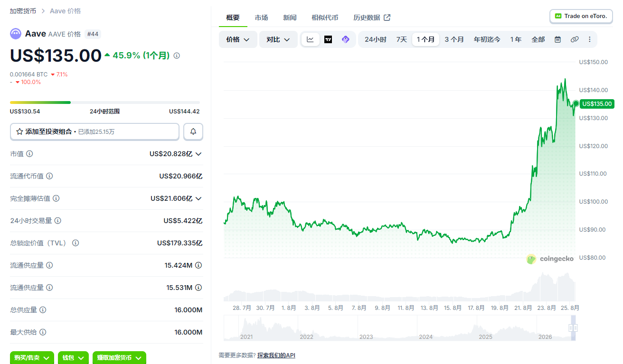
Task: Switch to the 概要 tab
Action: click(233, 18)
